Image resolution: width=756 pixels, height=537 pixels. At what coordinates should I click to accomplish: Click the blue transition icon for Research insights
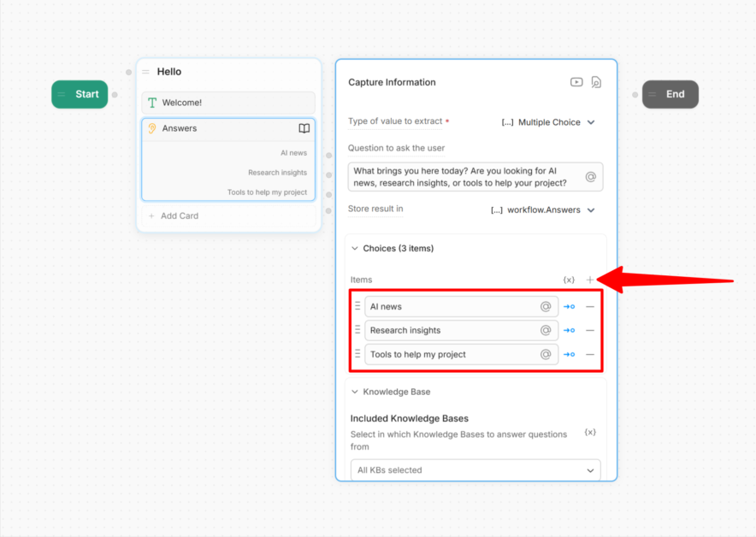tap(569, 330)
